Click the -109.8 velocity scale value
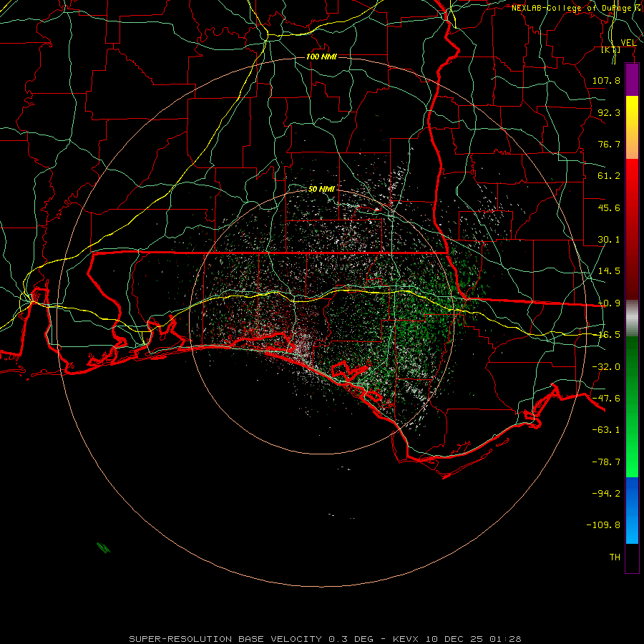The image size is (644, 644). [603, 525]
